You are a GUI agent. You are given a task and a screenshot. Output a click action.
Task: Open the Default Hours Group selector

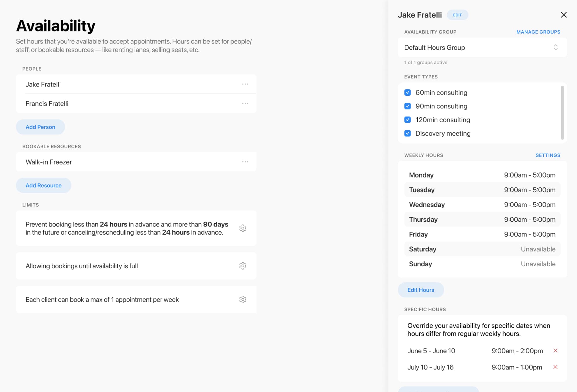(481, 48)
